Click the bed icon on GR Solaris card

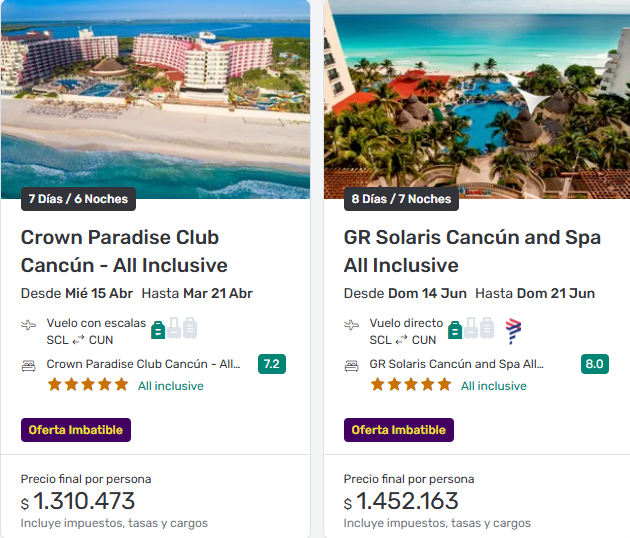click(x=352, y=366)
